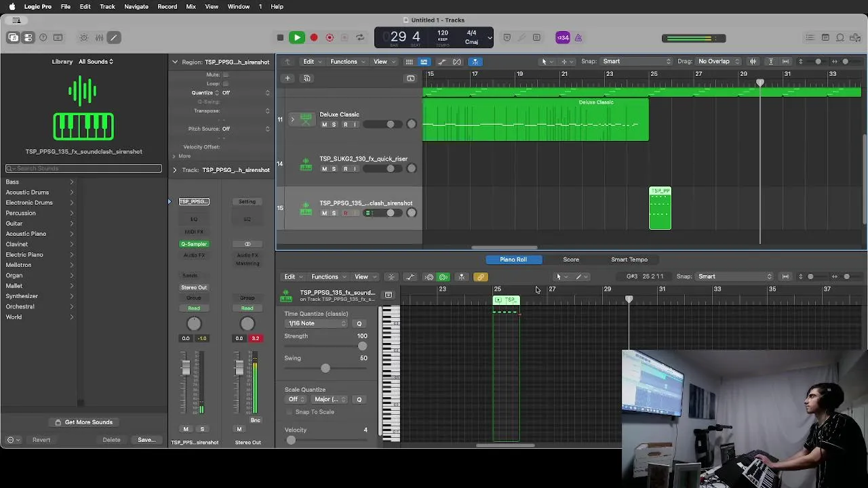This screenshot has width=868, height=488.
Task: Click the Search Sounds field in the Library
Action: [x=84, y=168]
